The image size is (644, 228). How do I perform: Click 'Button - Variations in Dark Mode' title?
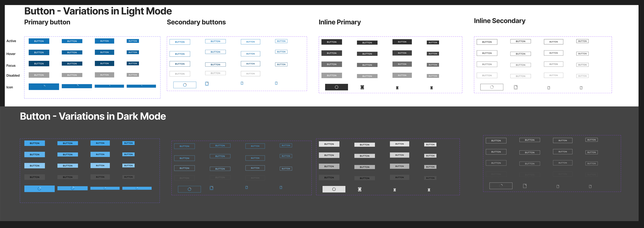(93, 116)
